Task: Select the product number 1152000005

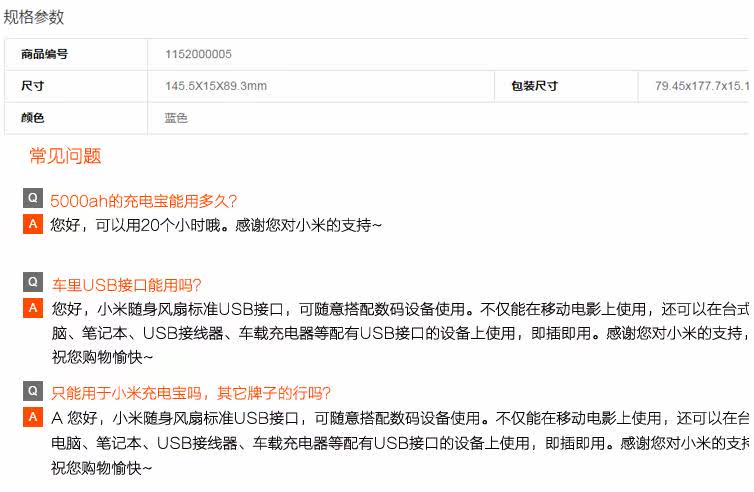Action: point(198,54)
